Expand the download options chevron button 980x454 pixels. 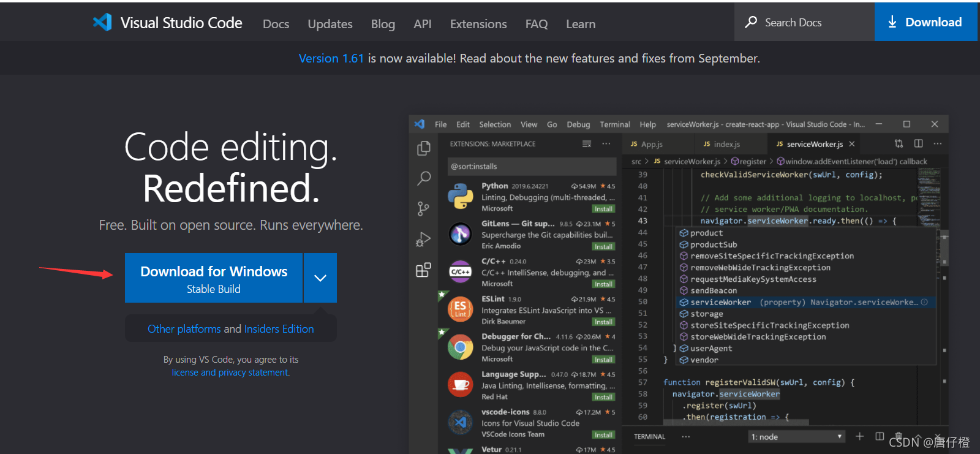click(320, 278)
